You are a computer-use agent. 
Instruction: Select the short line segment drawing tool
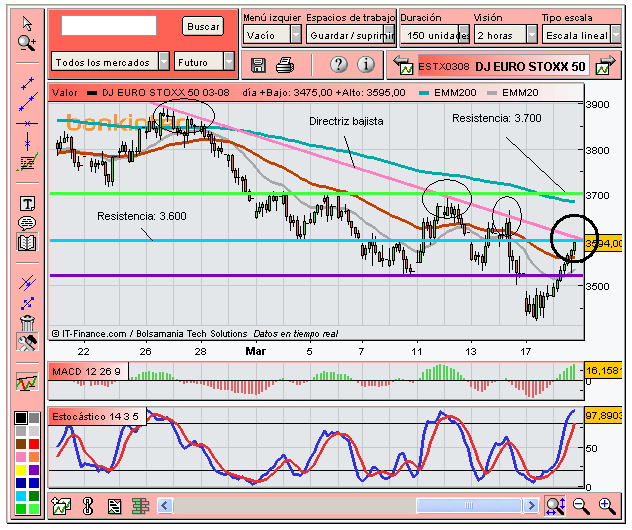click(27, 83)
